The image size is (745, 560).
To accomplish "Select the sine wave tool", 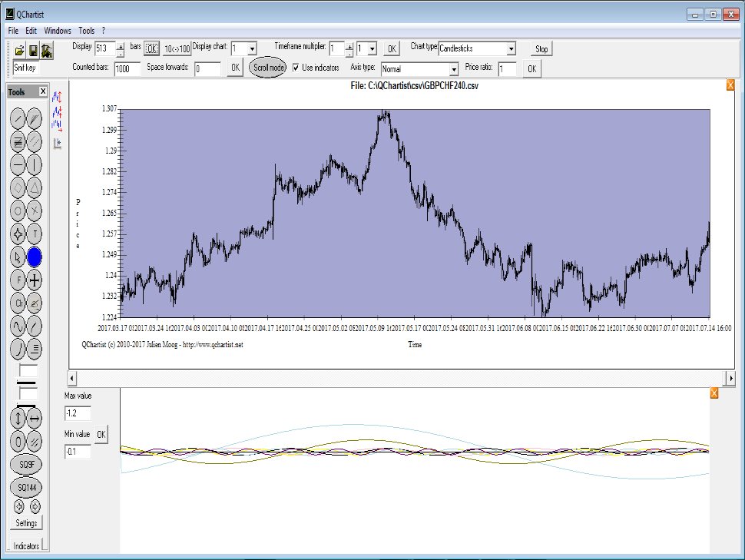I will coord(18,326).
